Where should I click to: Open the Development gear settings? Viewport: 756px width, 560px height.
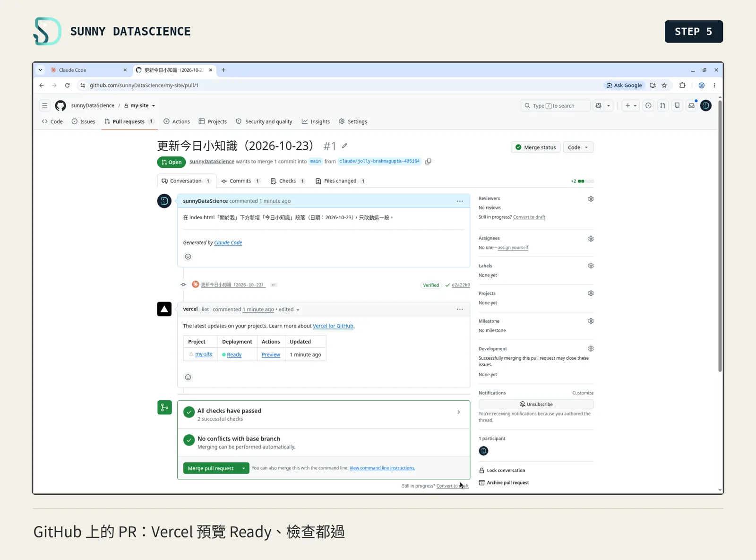point(591,349)
